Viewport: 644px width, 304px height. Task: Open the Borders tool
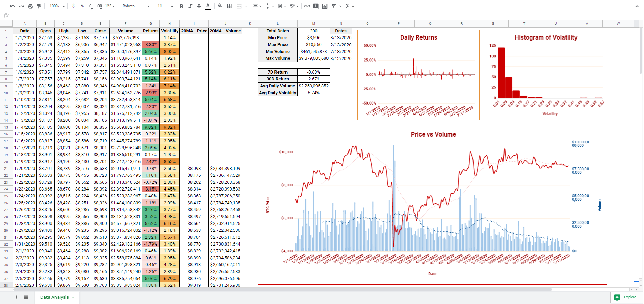[x=229, y=6]
